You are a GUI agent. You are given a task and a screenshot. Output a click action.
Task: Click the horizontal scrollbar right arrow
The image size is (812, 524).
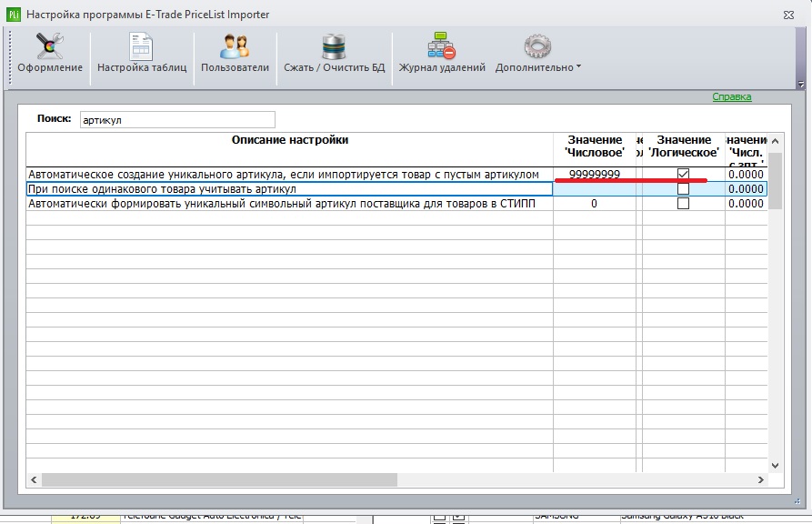pos(761,479)
